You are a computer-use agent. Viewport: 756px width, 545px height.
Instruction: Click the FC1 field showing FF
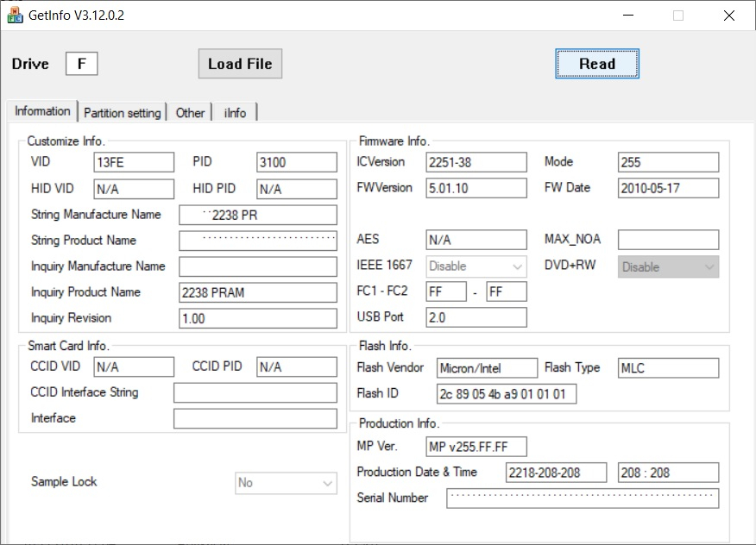coord(446,291)
